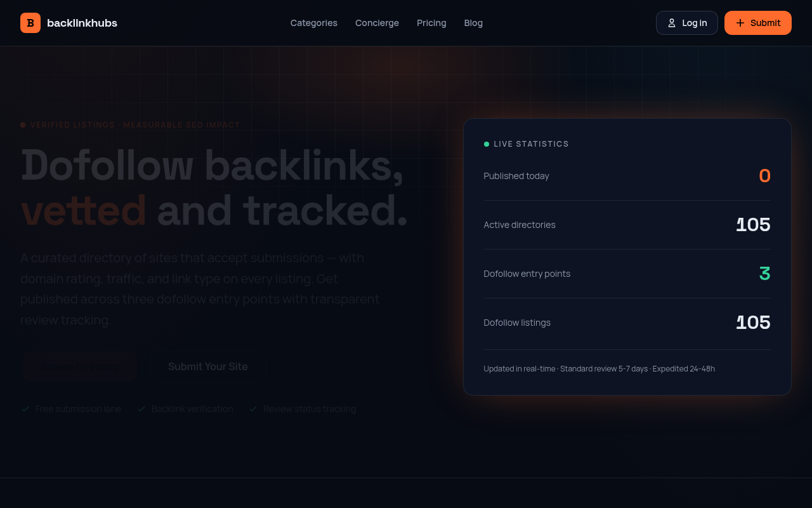Click the Updated in real-time footer text
This screenshot has width=812, height=508.
click(x=599, y=369)
